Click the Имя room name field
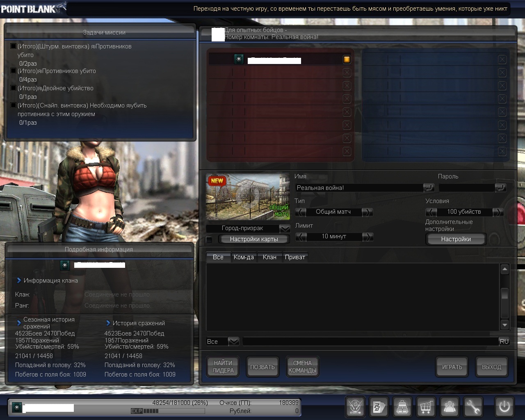This screenshot has height=420, width=525. 359,187
